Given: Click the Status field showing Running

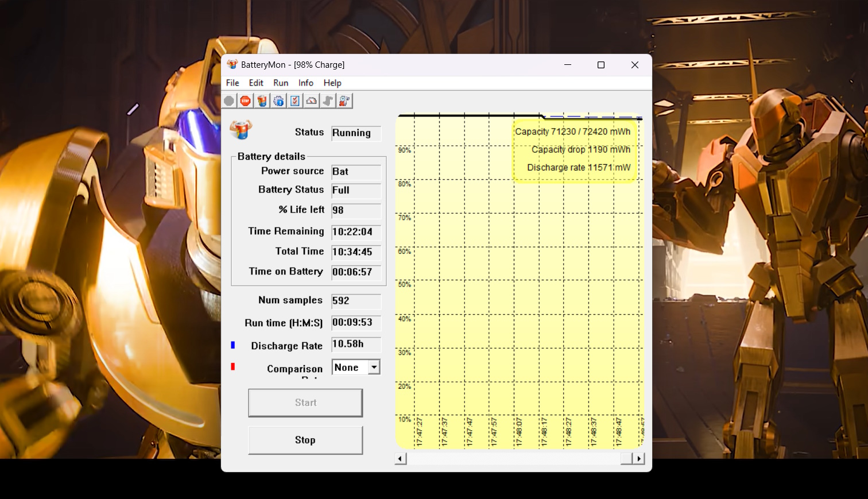Looking at the screenshot, I should pos(356,133).
